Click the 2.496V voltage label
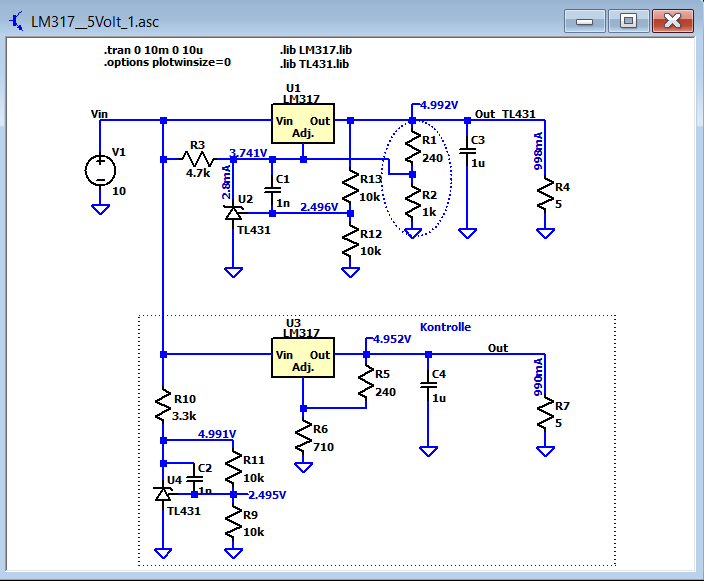 tap(319, 207)
